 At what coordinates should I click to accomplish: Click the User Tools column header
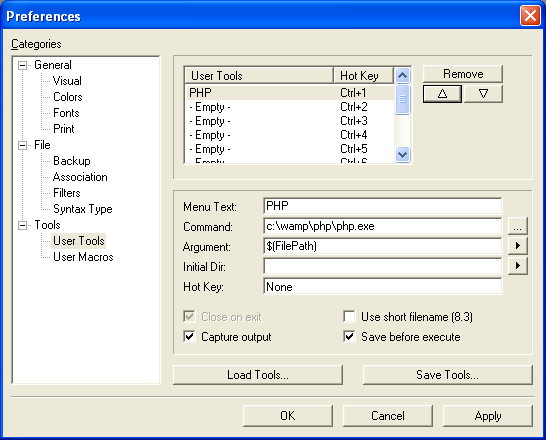(x=259, y=76)
